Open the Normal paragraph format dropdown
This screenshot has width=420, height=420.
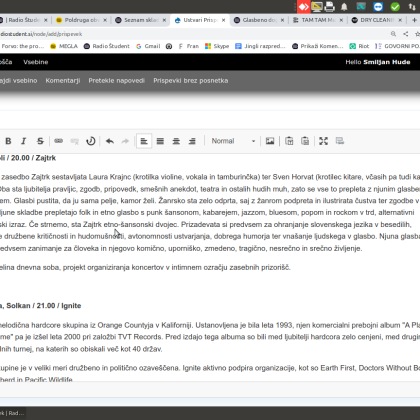coord(233,141)
